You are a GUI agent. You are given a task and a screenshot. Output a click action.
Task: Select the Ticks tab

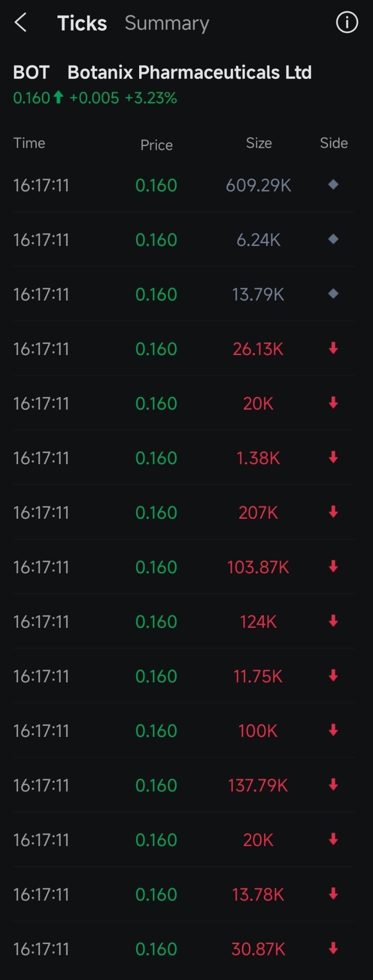tap(82, 23)
